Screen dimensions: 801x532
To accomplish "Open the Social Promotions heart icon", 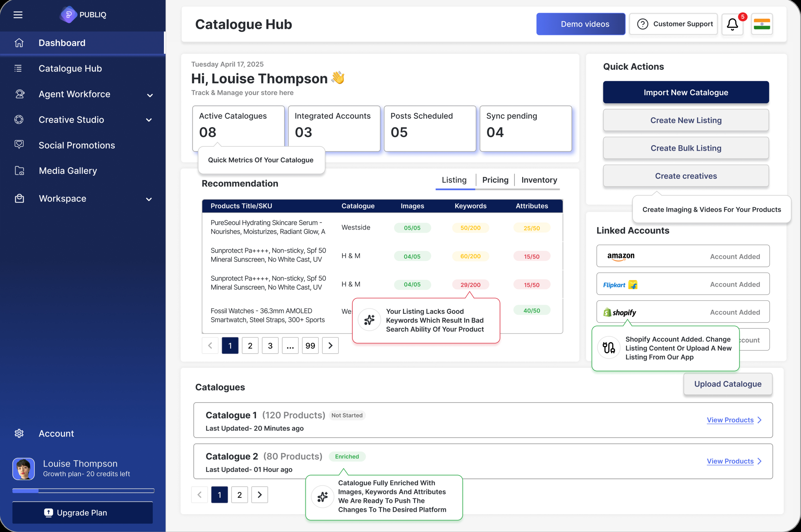I will click(x=19, y=145).
